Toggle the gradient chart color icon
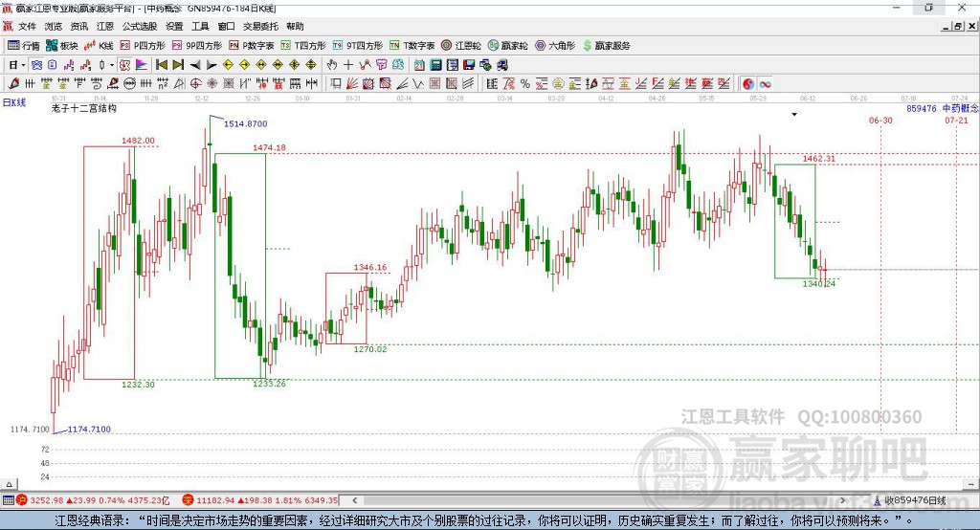Viewport: 980px width, 530px height. point(142,65)
